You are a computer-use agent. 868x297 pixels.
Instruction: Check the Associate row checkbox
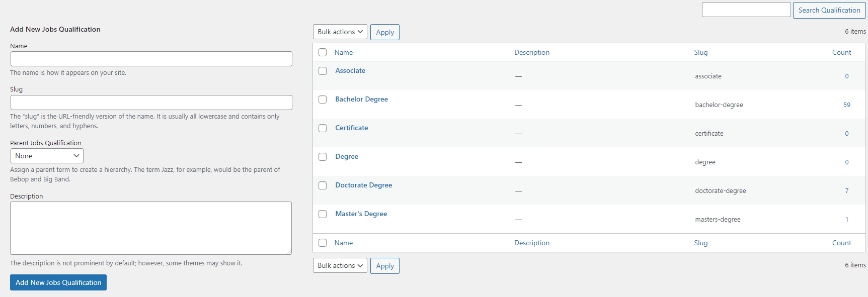coord(323,71)
